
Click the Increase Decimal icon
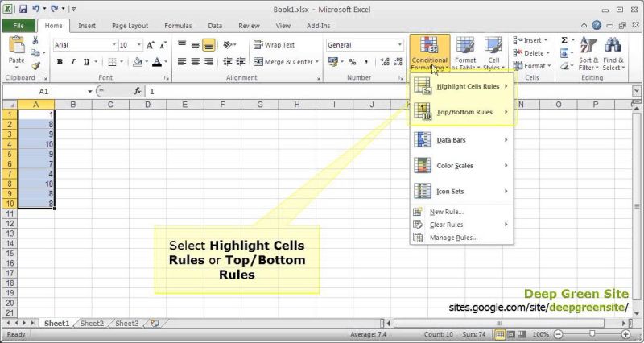point(385,62)
